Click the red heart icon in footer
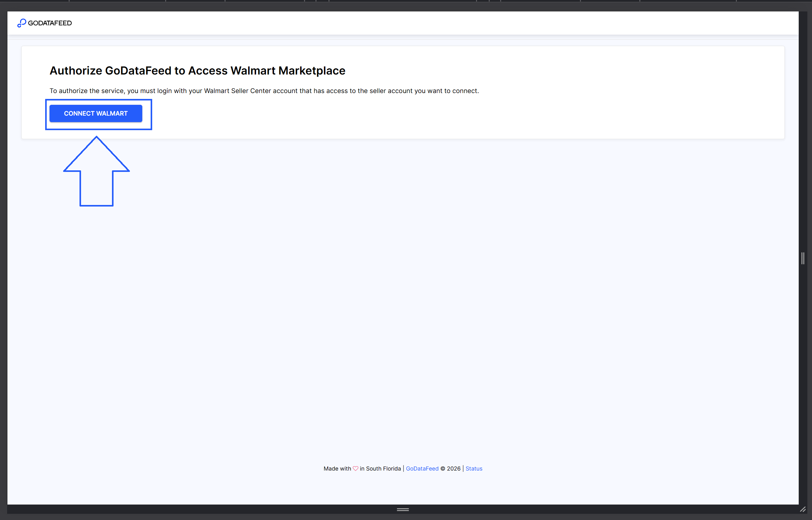Viewport: 812px width, 520px height. (x=355, y=468)
